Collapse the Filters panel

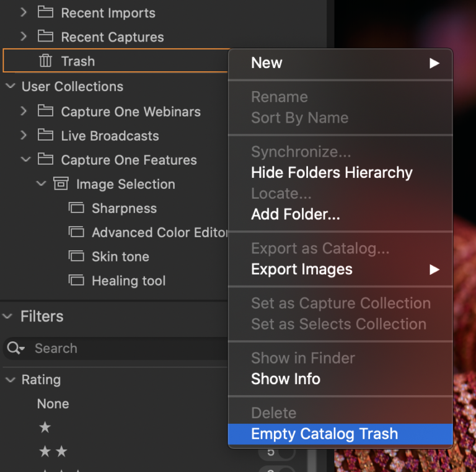pyautogui.click(x=8, y=317)
